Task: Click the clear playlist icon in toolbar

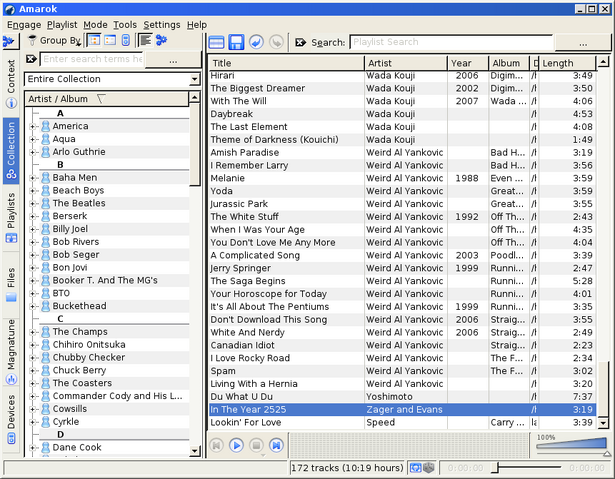Action: coord(216,42)
